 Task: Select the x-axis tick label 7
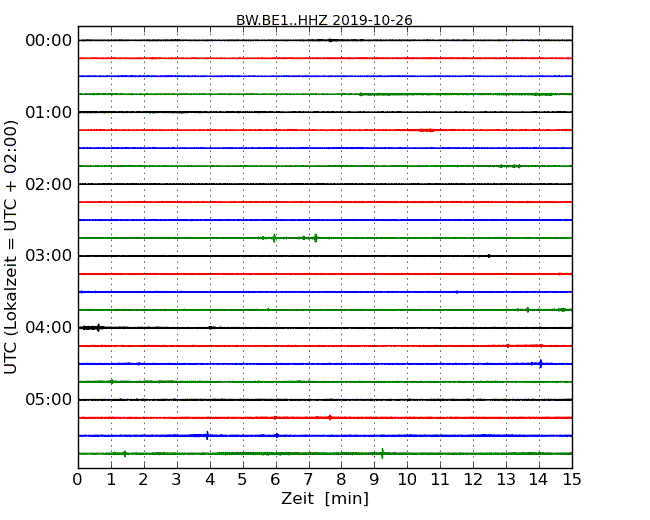coord(308,480)
